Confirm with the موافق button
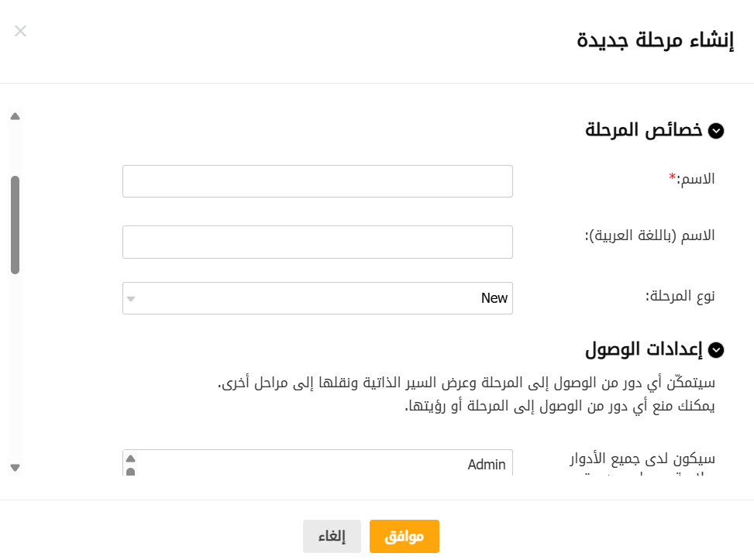This screenshot has width=754, height=560. point(405,536)
